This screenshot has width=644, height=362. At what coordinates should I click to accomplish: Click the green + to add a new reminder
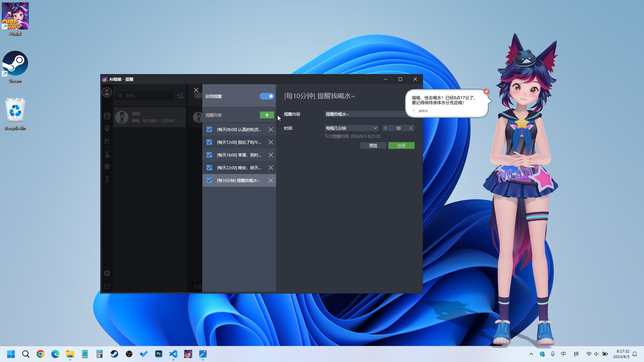point(267,115)
